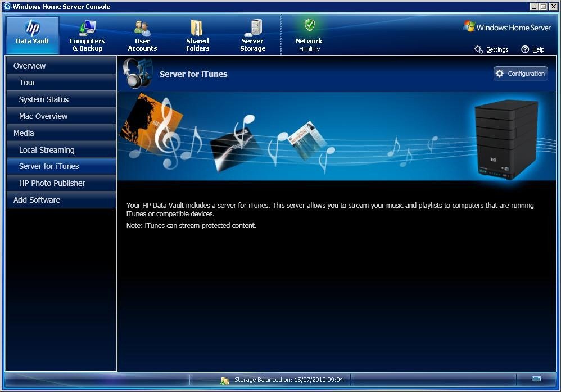Click the HP server tower image

tap(506, 140)
